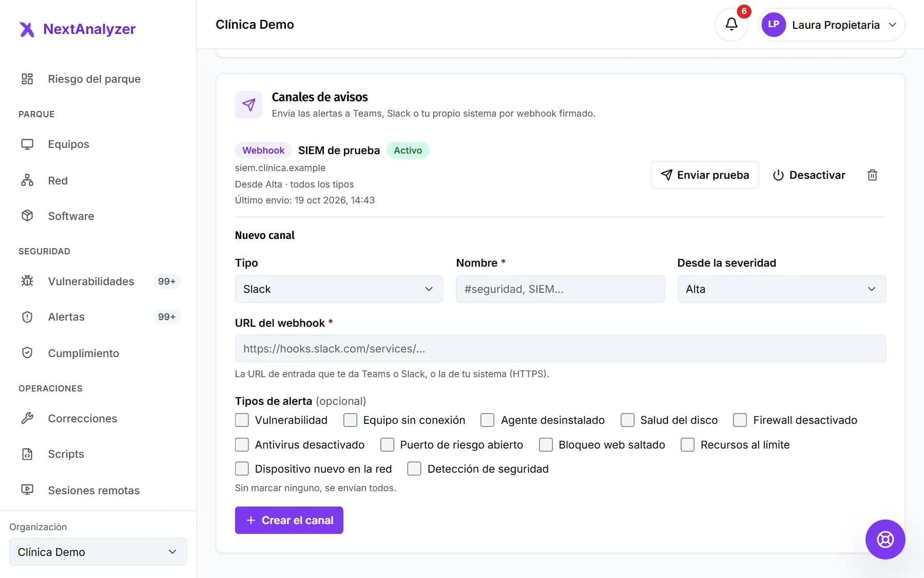Open the Tipo dropdown showing Slack
This screenshot has height=578, width=924.
tap(339, 289)
